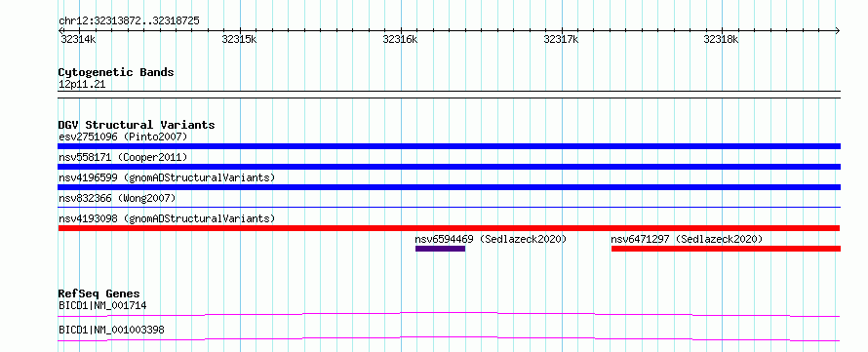Click the 32315k ruler tick label
The width and height of the screenshot is (868, 352).
239,39
